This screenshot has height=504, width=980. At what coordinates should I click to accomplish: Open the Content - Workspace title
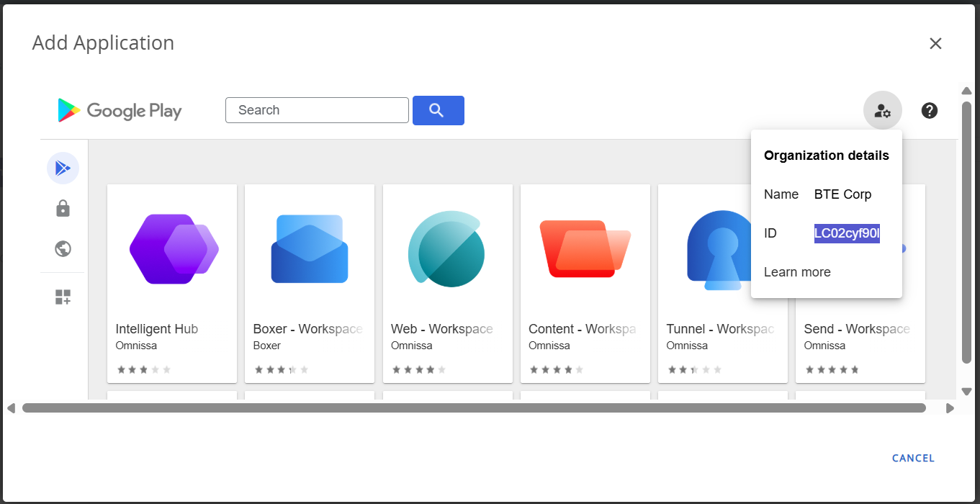tap(583, 329)
